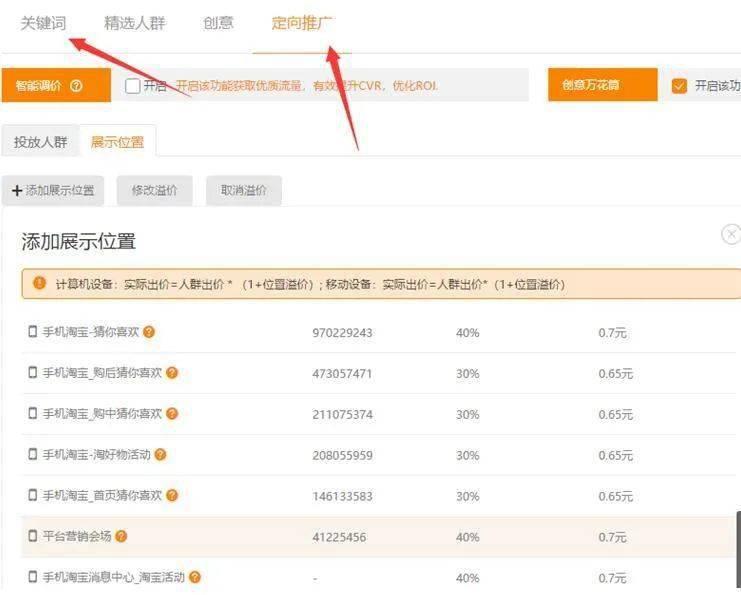Click help icon beside 手机淘宝_购中猜你喜欢

pos(172,414)
